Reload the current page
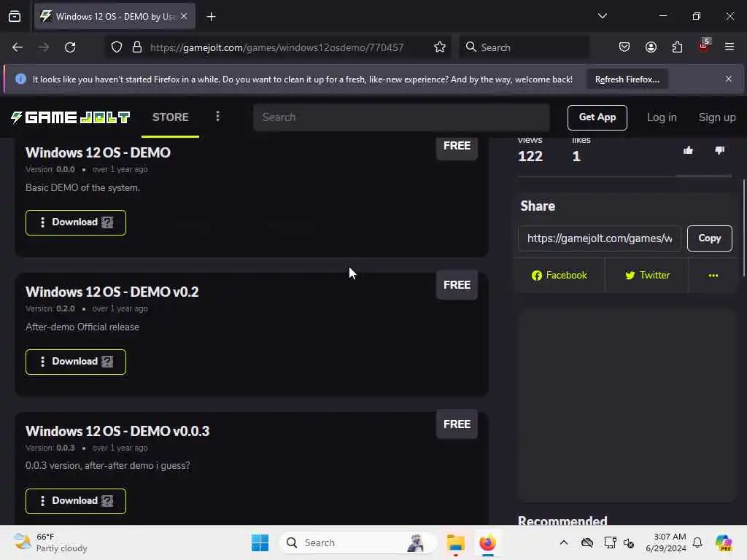The width and height of the screenshot is (747, 560). coord(70,47)
